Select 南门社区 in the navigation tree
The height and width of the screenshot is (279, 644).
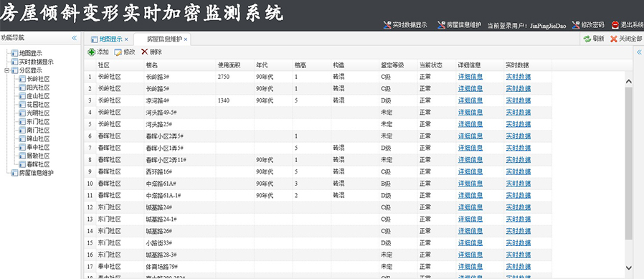[x=38, y=131]
